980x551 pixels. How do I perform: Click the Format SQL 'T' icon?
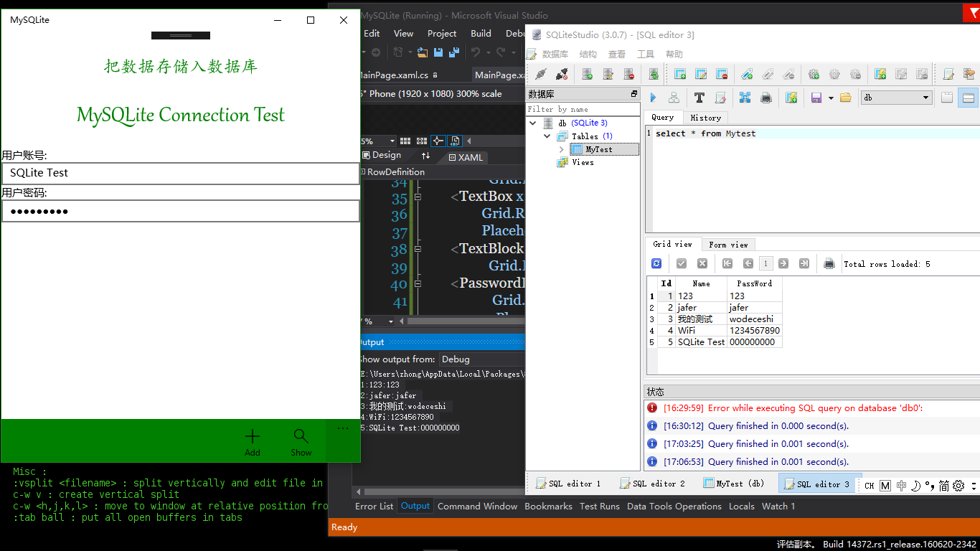(699, 98)
